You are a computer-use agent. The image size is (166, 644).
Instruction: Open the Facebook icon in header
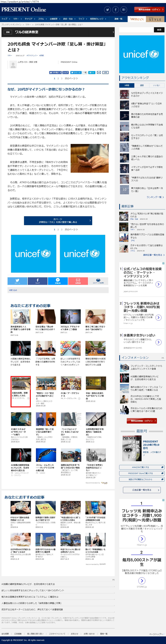click(x=116, y=10)
